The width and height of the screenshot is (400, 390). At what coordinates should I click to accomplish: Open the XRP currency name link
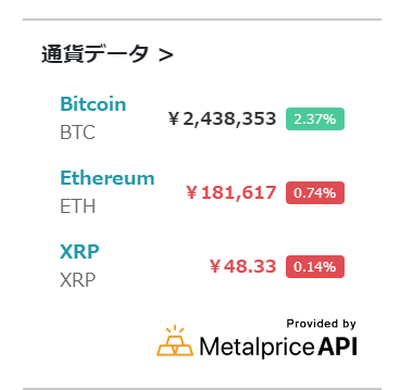tap(80, 252)
